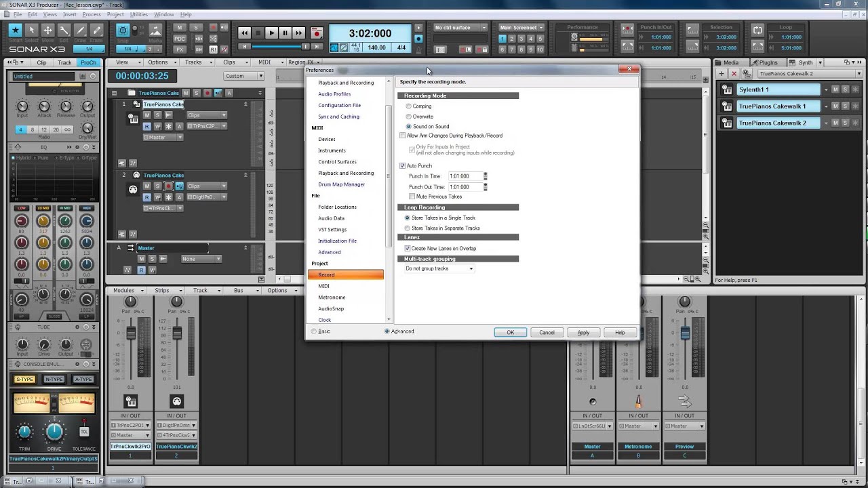Check Mute Previous Takes
868x488 pixels.
click(412, 197)
